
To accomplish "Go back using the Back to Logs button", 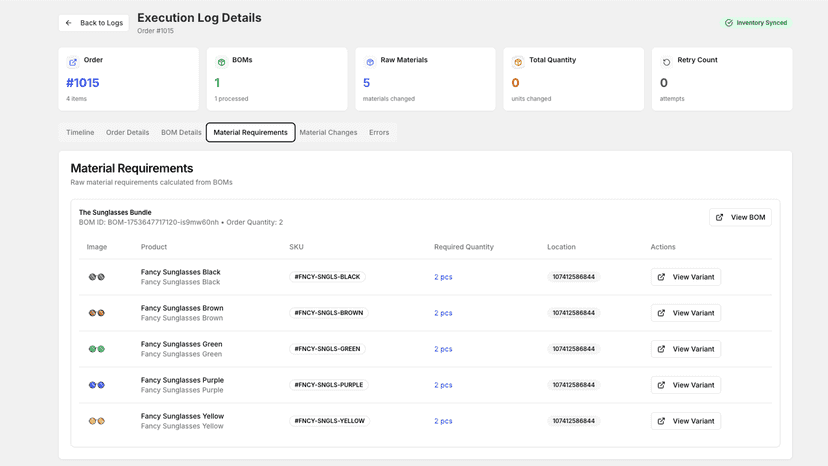I will click(x=93, y=23).
